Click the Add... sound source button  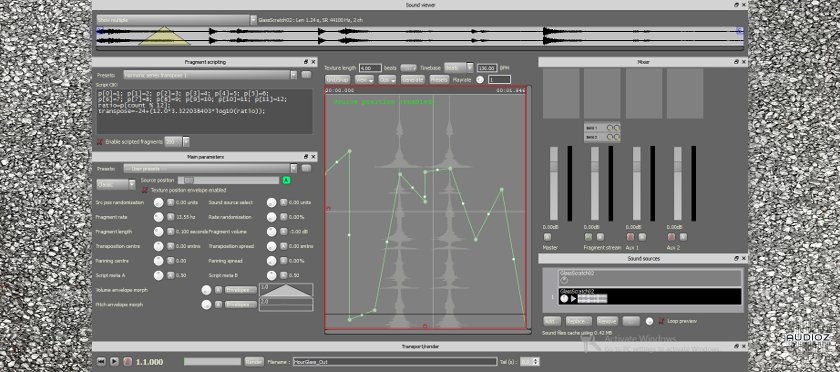click(551, 321)
